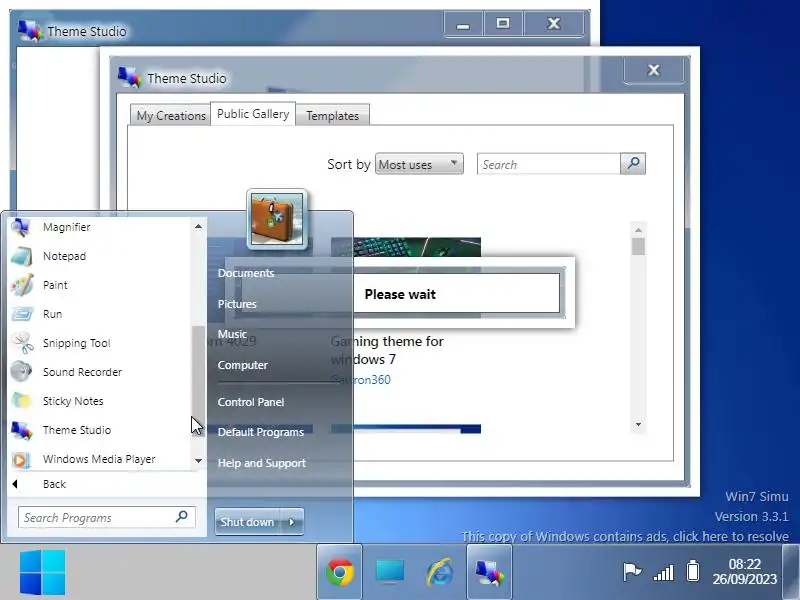Click the gallery scrollbar thumb
The width and height of the screenshot is (800, 600).
click(638, 246)
